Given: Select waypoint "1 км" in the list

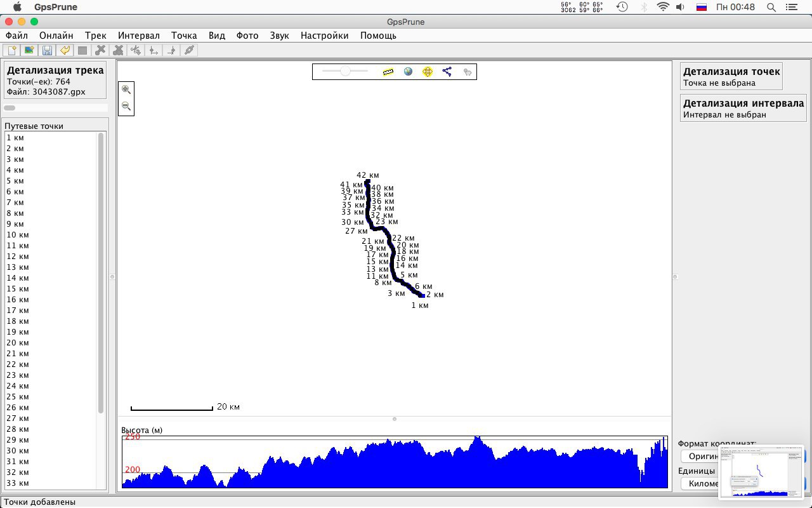Looking at the screenshot, I should tap(51, 137).
